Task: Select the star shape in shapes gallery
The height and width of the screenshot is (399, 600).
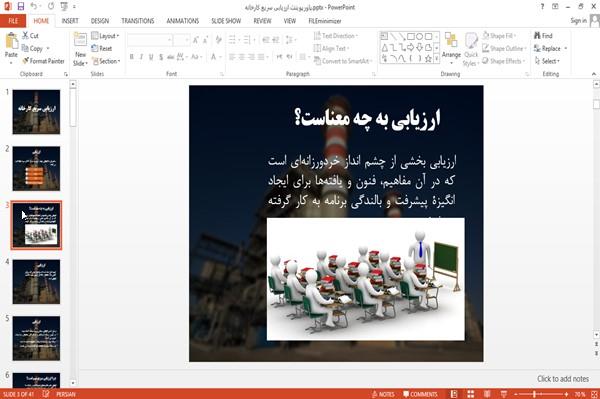Action: pyautogui.click(x=428, y=59)
